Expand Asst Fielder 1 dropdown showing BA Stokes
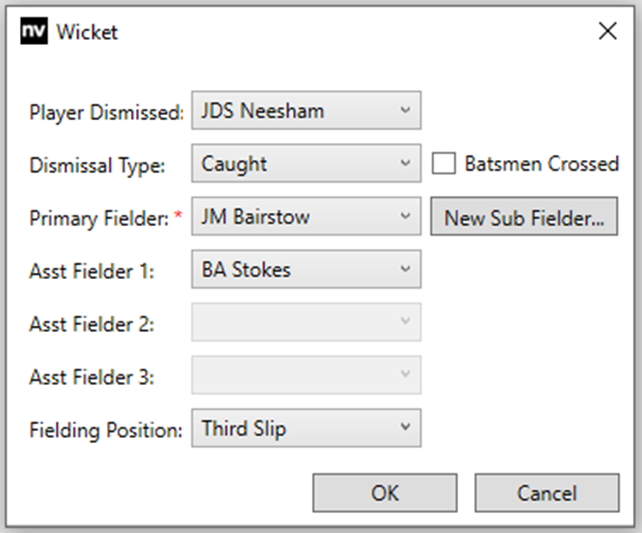Screen dimensions: 642x533 (306, 269)
